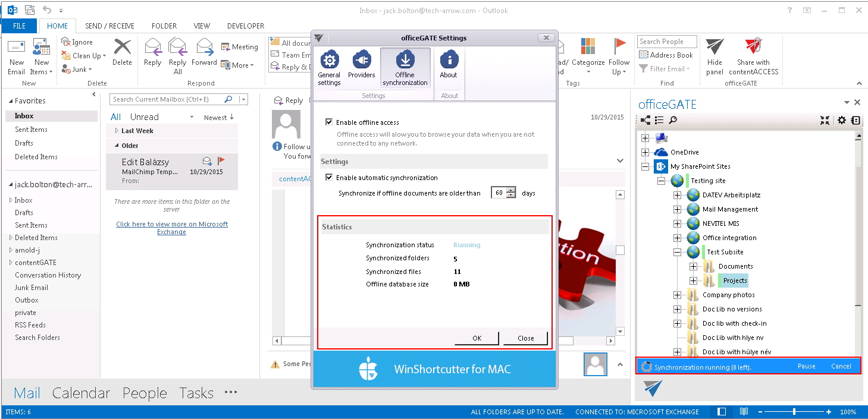868x419 pixels.
Task: Click the list view icon in officeGATE toolbar
Action: point(659,120)
